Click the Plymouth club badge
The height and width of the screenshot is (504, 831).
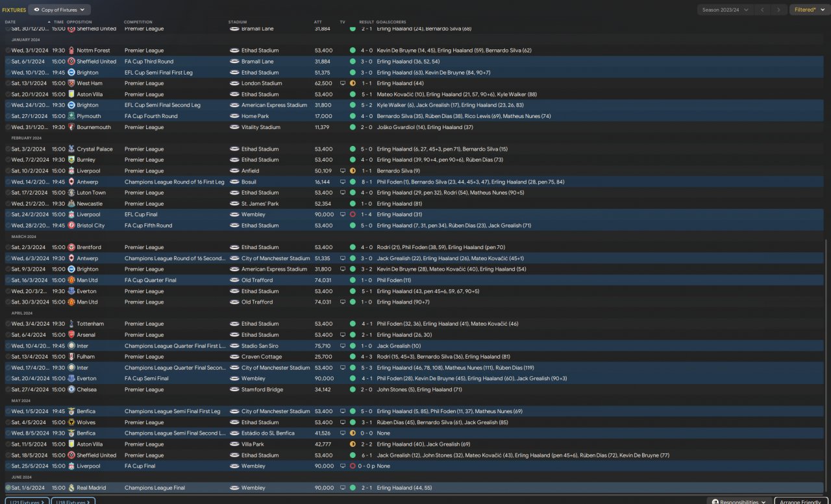pyautogui.click(x=71, y=117)
